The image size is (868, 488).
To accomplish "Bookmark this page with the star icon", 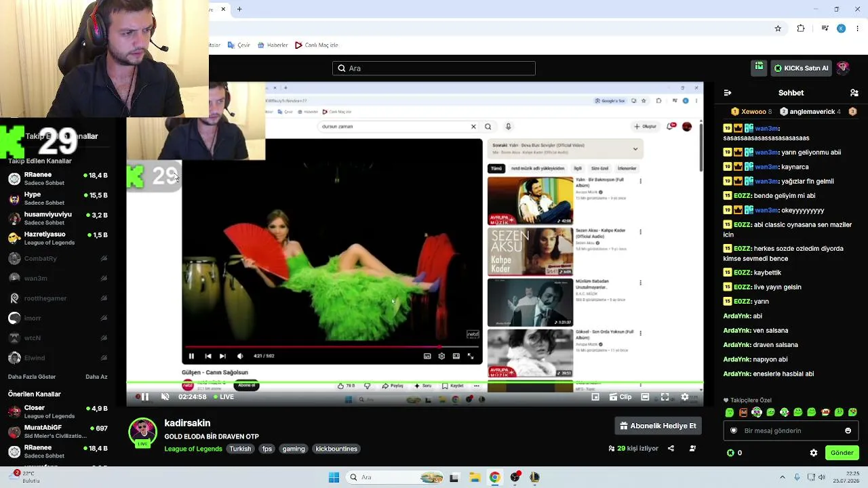I will (x=778, y=28).
